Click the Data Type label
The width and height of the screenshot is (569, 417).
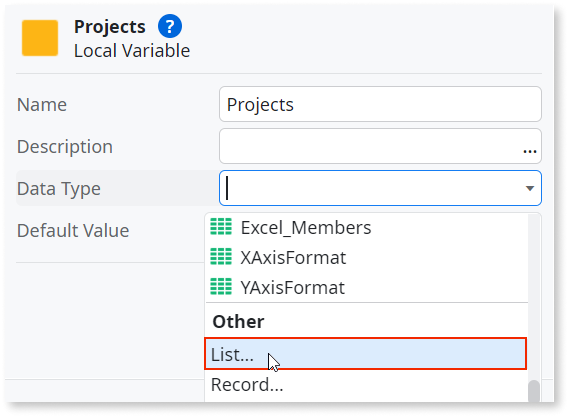point(59,189)
